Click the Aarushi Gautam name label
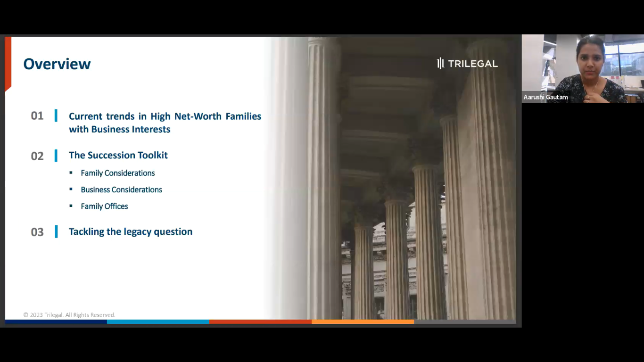This screenshot has width=644, height=362. [x=545, y=97]
